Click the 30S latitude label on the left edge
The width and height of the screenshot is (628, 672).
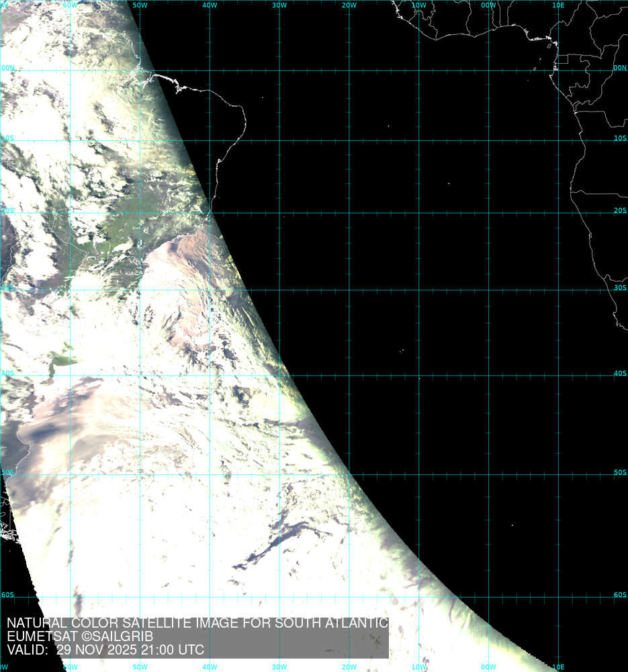(7, 288)
